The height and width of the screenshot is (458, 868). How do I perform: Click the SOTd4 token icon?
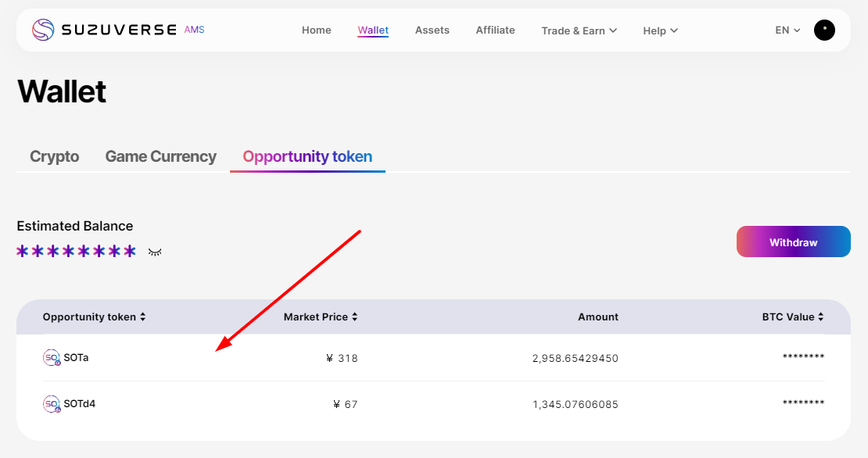(52, 404)
